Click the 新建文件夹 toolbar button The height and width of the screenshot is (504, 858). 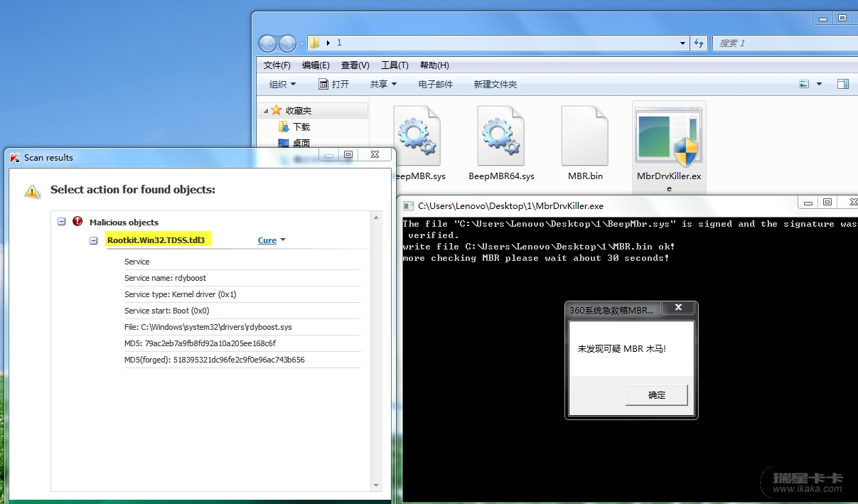pyautogui.click(x=495, y=84)
